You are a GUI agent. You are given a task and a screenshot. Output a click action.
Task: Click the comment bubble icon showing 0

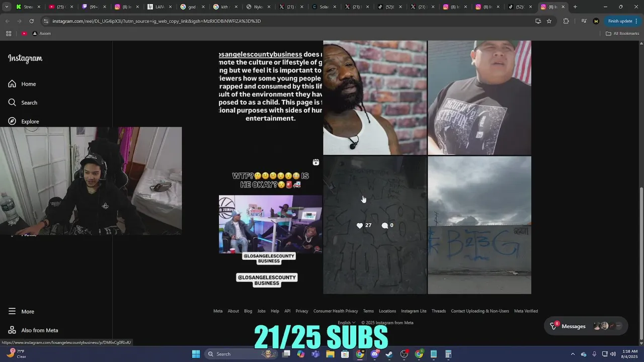coord(385,226)
